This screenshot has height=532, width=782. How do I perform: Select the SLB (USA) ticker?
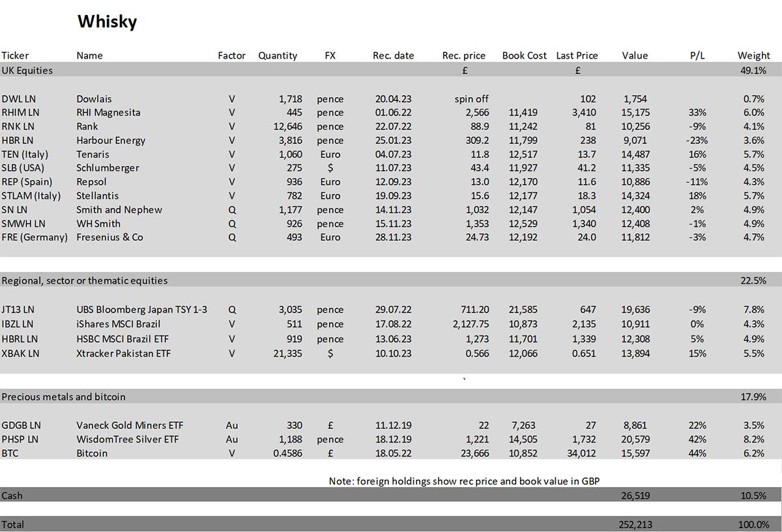point(23,168)
